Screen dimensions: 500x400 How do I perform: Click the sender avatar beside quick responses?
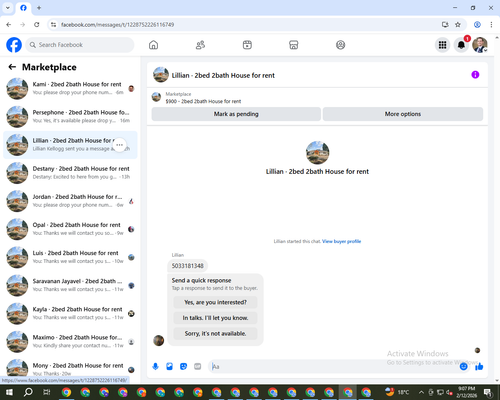(158, 340)
